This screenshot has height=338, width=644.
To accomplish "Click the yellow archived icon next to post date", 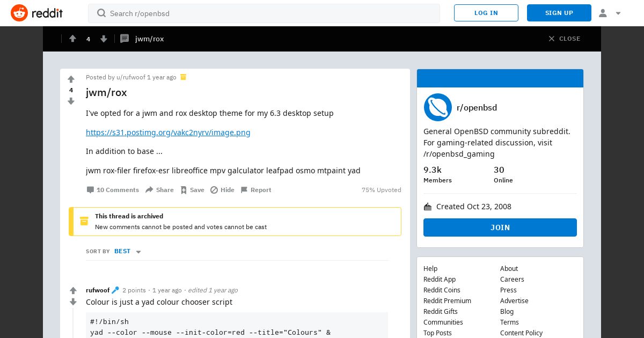I will (183, 77).
